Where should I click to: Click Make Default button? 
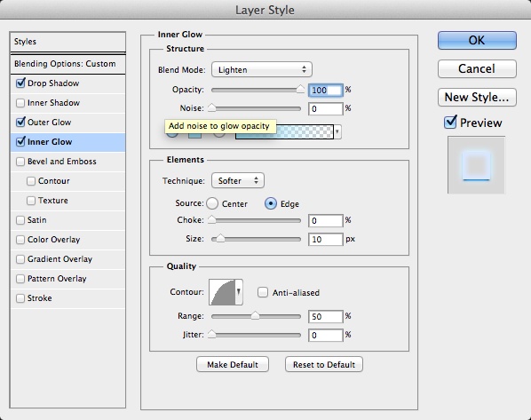(x=233, y=364)
